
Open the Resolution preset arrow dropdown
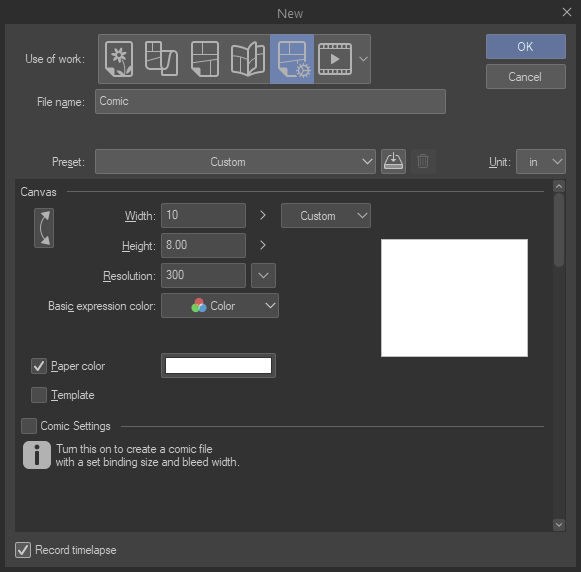263,275
